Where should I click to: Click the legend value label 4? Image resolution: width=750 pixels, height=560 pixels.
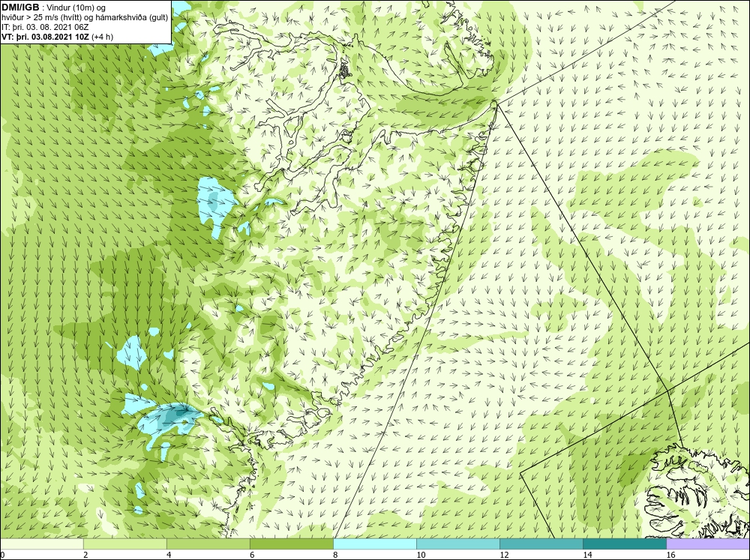click(169, 555)
